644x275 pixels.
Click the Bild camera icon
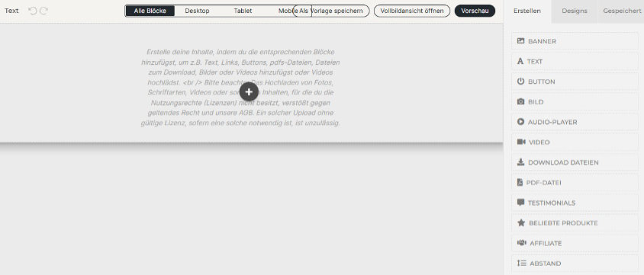(x=521, y=101)
